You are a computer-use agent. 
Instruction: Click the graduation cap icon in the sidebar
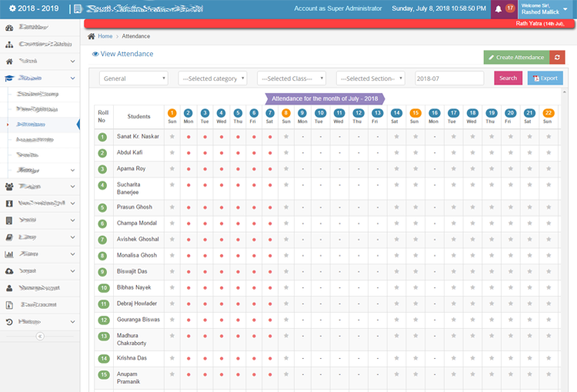pyautogui.click(x=9, y=78)
